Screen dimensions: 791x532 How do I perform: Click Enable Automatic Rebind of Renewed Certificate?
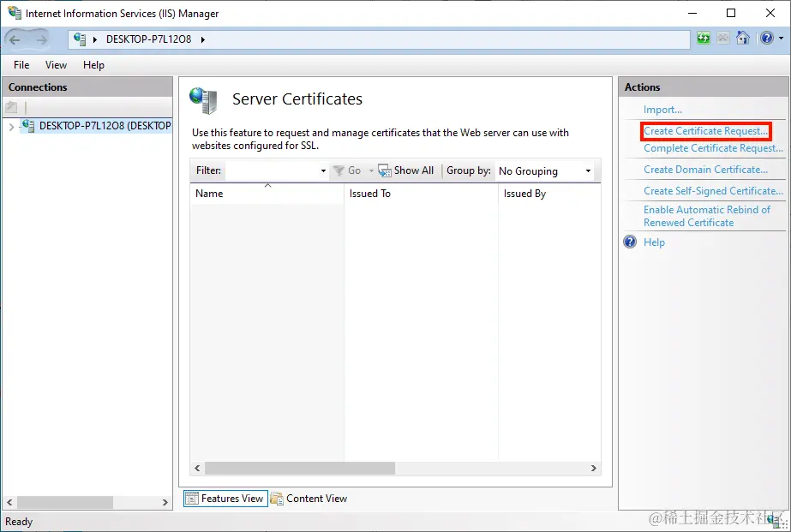706,217
